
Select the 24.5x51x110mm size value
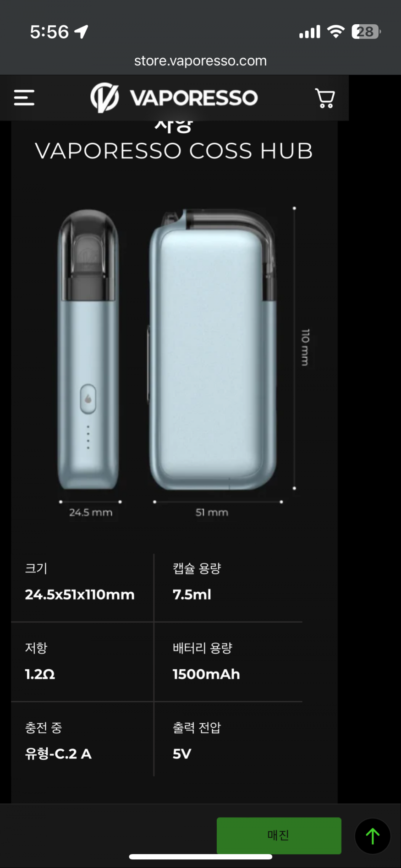click(80, 595)
